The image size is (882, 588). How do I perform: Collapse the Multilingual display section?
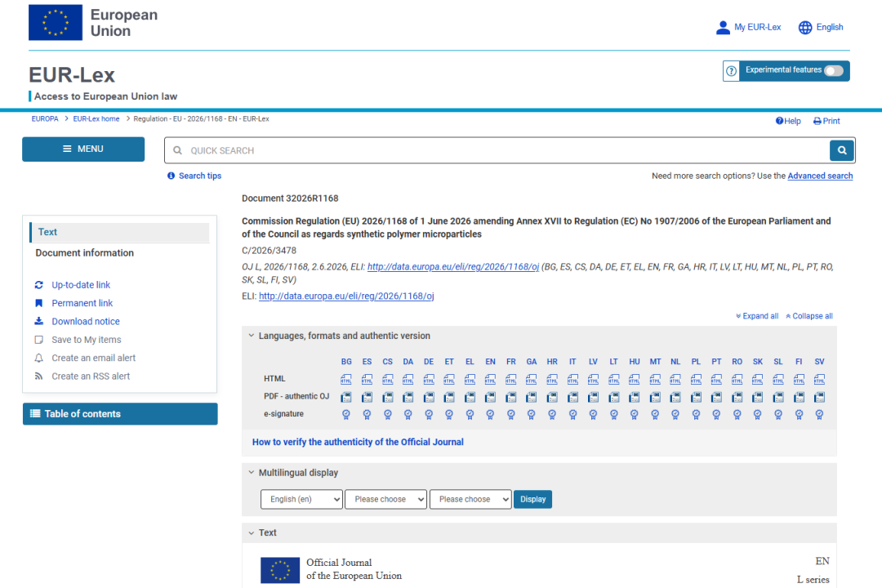(x=252, y=472)
